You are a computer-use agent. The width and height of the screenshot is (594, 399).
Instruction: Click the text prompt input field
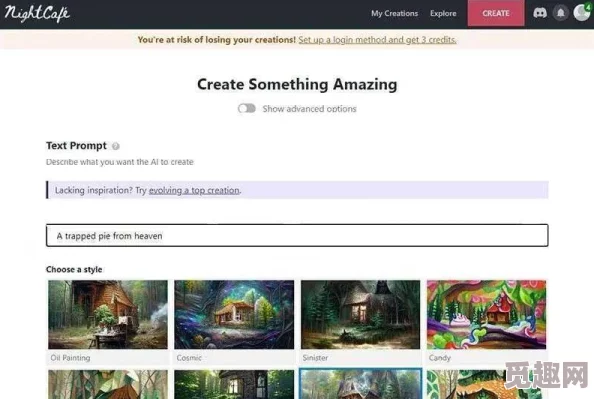[x=297, y=235]
